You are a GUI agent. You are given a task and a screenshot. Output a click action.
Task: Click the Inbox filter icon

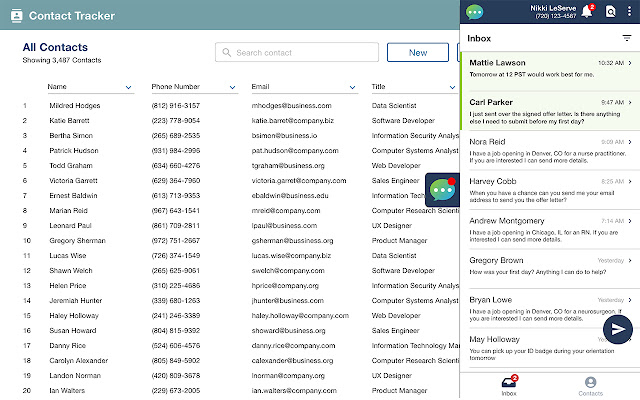click(627, 38)
